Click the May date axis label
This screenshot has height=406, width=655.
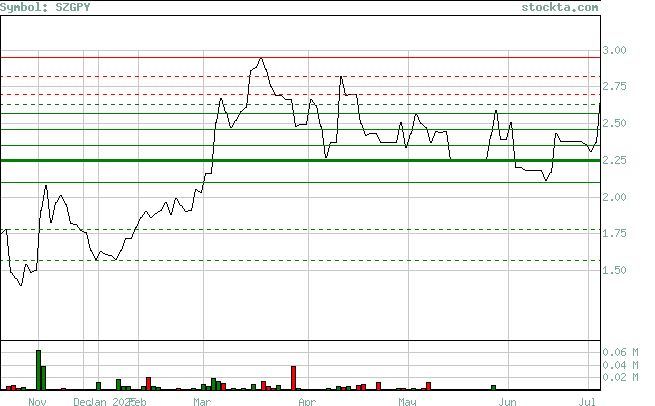(407, 401)
